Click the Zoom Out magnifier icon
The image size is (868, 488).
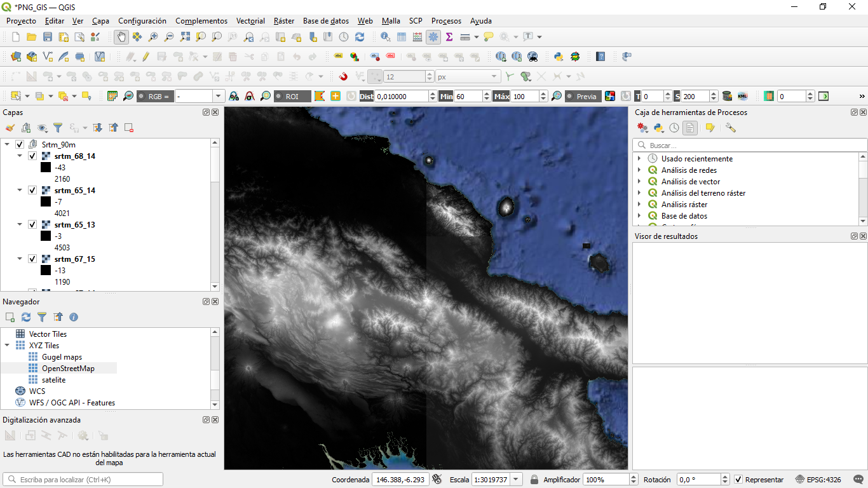tap(169, 37)
